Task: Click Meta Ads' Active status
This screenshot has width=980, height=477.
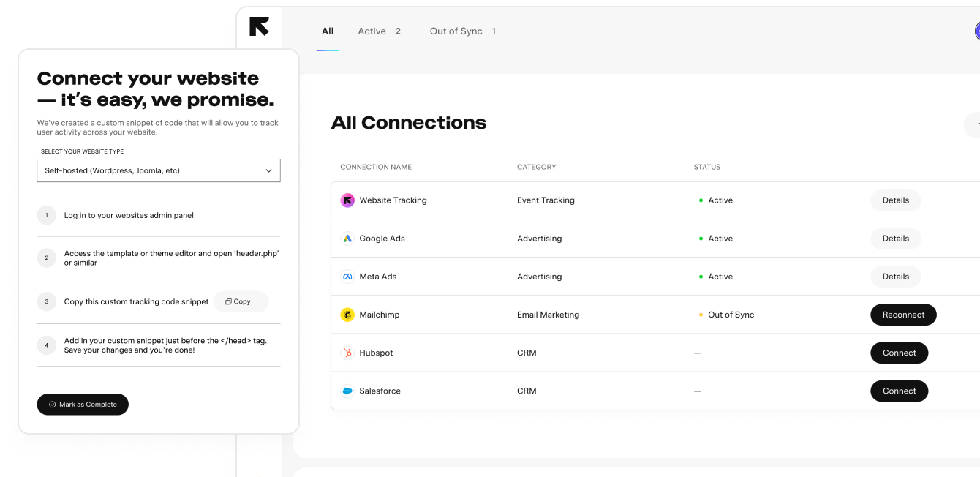Action: pos(716,277)
